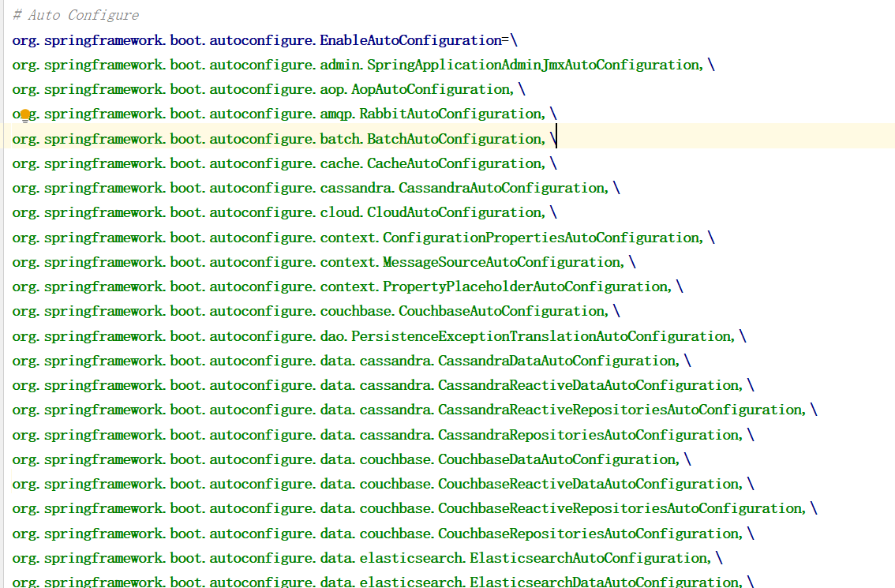Click PersistenceExceptionTranslationAutoConfiguration line
895x588 pixels.
379,337
